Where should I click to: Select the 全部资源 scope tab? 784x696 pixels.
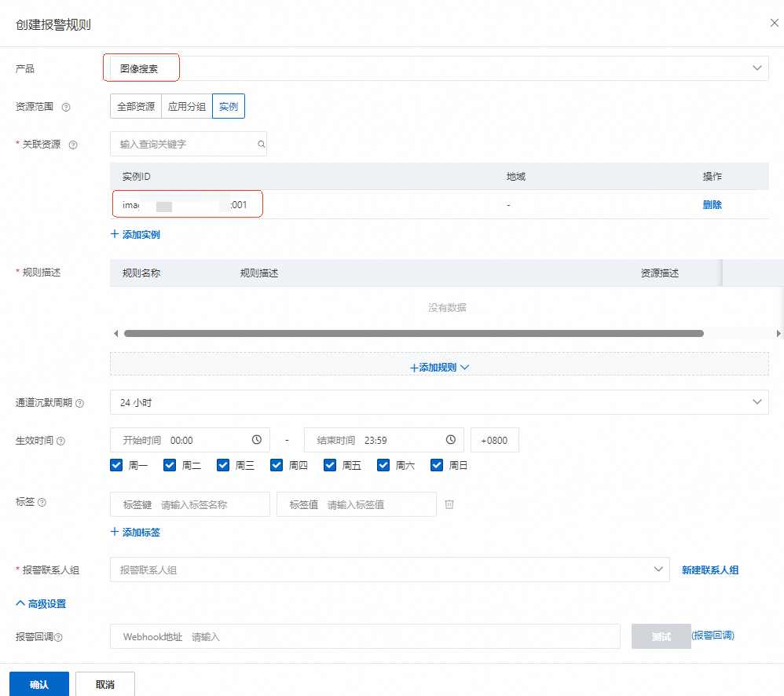pos(136,106)
